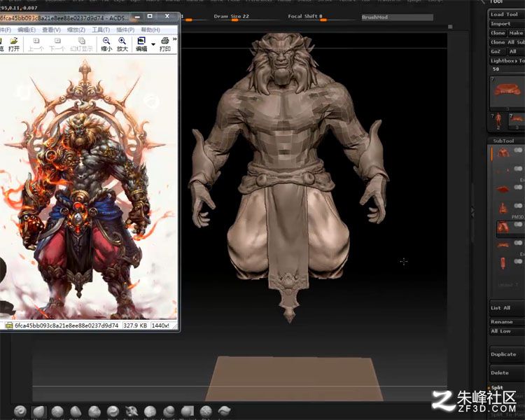Screen dimensions: 525x420
Task: Click the panel divider arrows beside the SubTool list
Action: pos(472,211)
